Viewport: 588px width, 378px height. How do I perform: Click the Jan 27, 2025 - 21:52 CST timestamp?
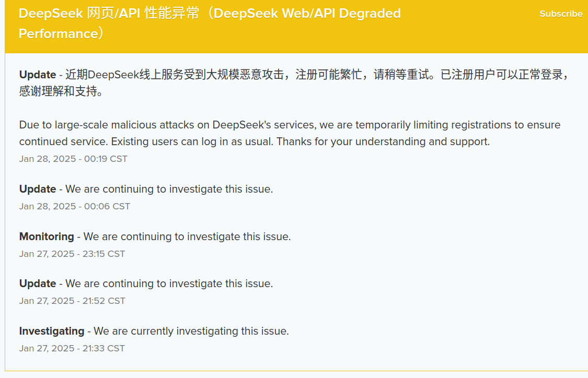pyautogui.click(x=72, y=301)
